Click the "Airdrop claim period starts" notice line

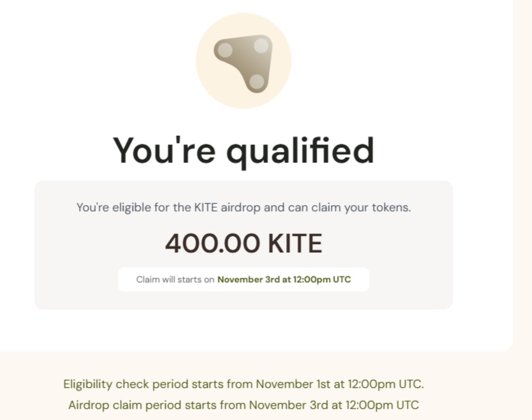tap(244, 405)
